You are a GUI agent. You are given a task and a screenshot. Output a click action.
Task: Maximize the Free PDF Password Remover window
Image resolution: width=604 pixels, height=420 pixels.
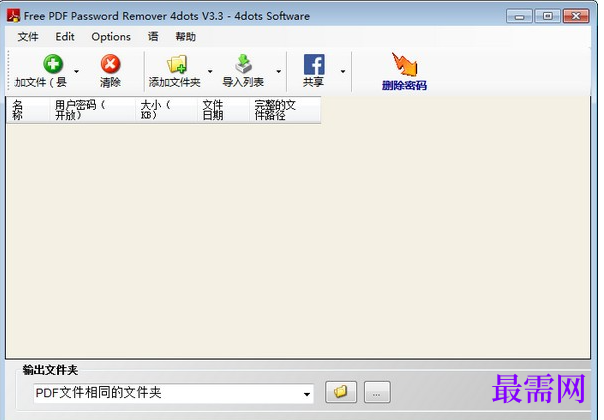[547, 16]
